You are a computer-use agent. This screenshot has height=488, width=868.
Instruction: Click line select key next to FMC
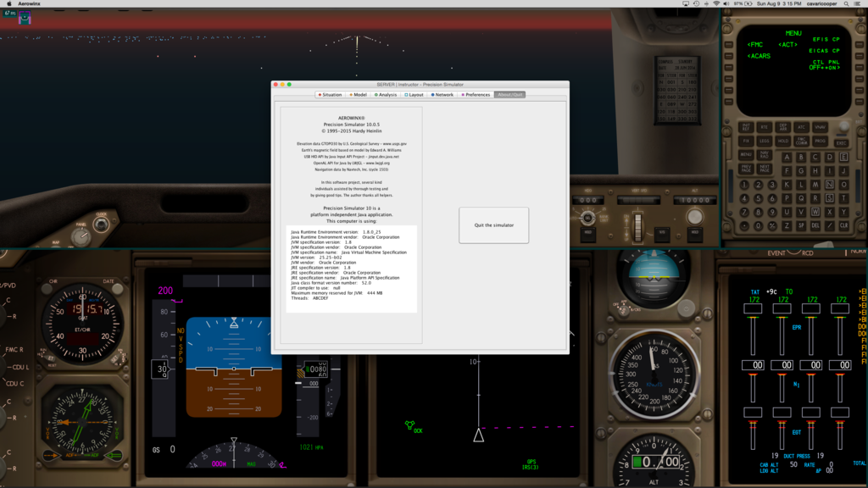click(728, 44)
